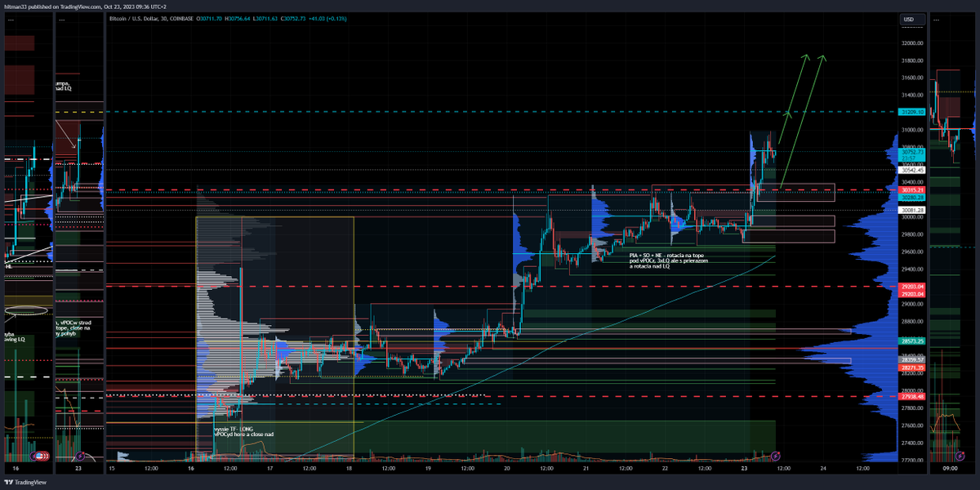Click the 29000.00 price axis tick
The width and height of the screenshot is (980, 490).
click(911, 304)
